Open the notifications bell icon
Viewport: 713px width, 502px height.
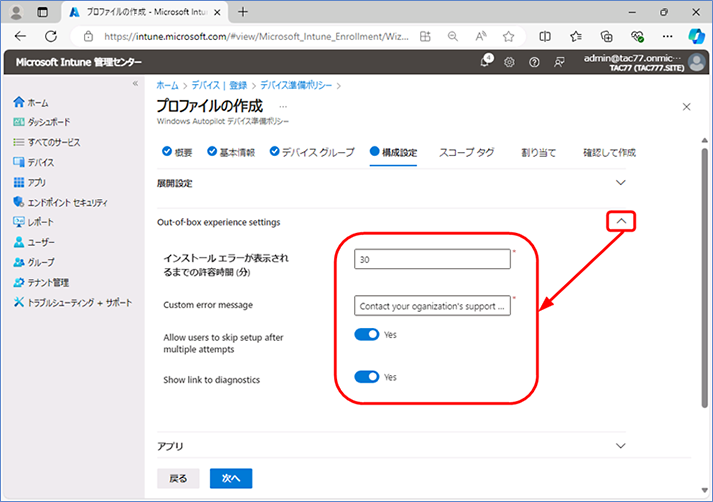(x=485, y=61)
